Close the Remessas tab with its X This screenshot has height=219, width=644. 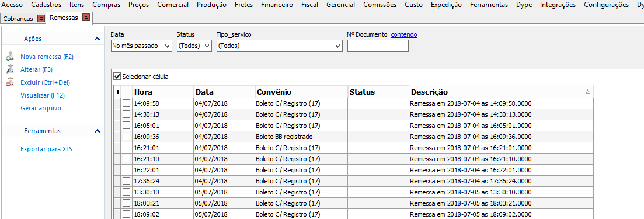point(85,18)
